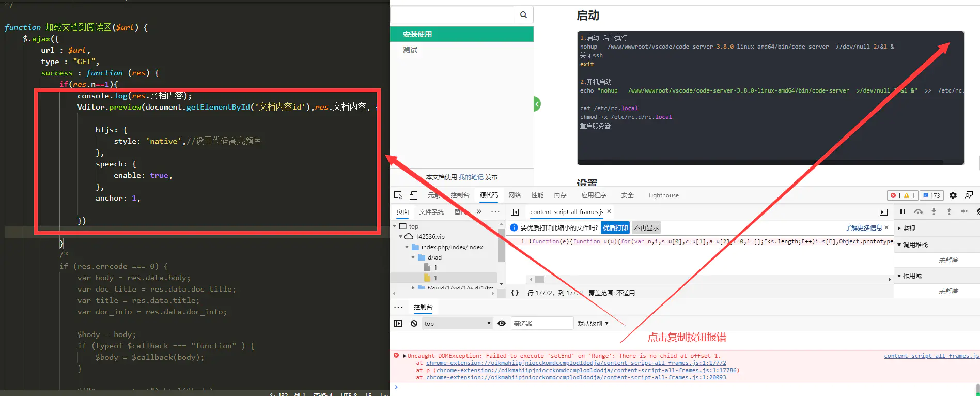Switch to the 网络 Network tab

[x=515, y=195]
